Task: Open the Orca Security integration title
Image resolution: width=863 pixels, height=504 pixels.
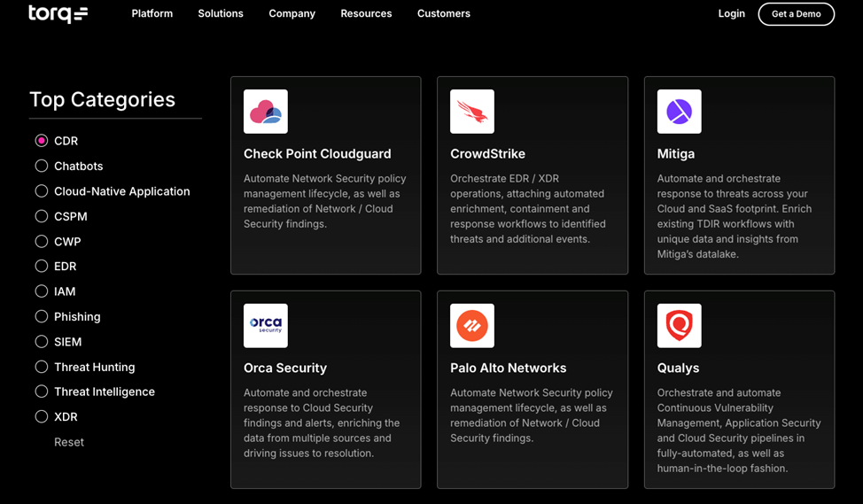Action: (285, 368)
